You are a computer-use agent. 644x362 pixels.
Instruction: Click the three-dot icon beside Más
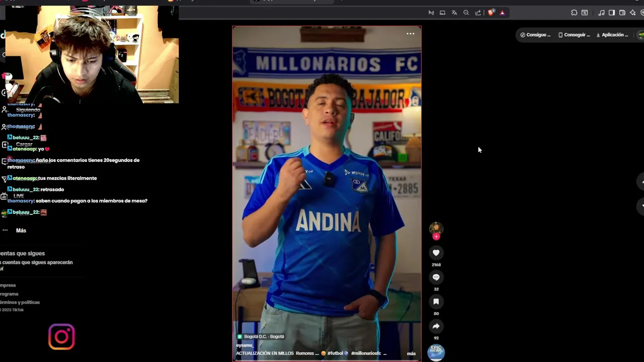(x=5, y=230)
